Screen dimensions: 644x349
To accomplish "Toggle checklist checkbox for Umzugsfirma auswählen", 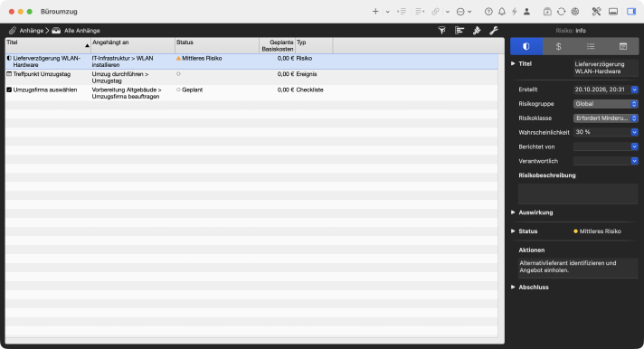I will pyautogui.click(x=9, y=90).
